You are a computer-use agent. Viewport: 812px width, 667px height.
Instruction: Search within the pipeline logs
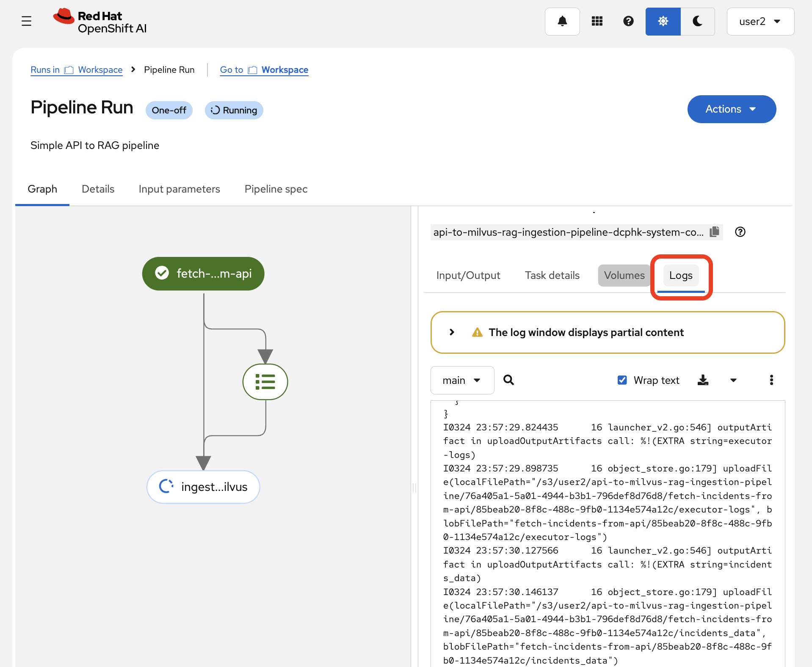point(508,380)
